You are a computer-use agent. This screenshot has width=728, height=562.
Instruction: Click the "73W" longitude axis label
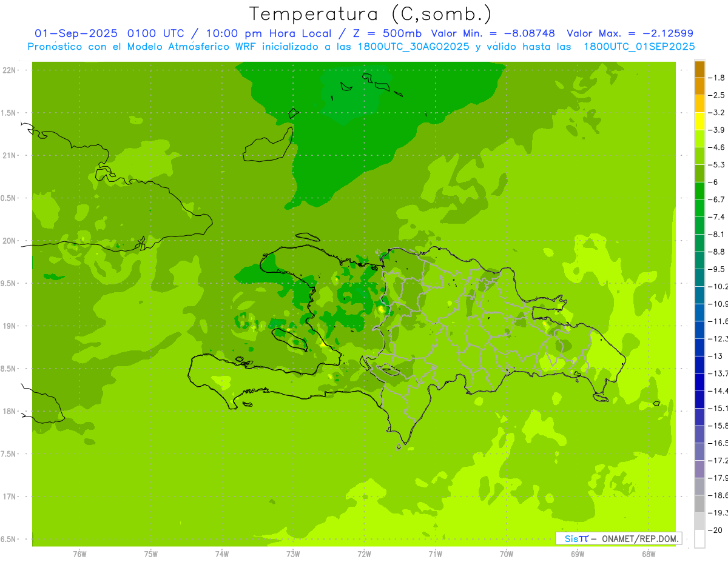[293, 555]
